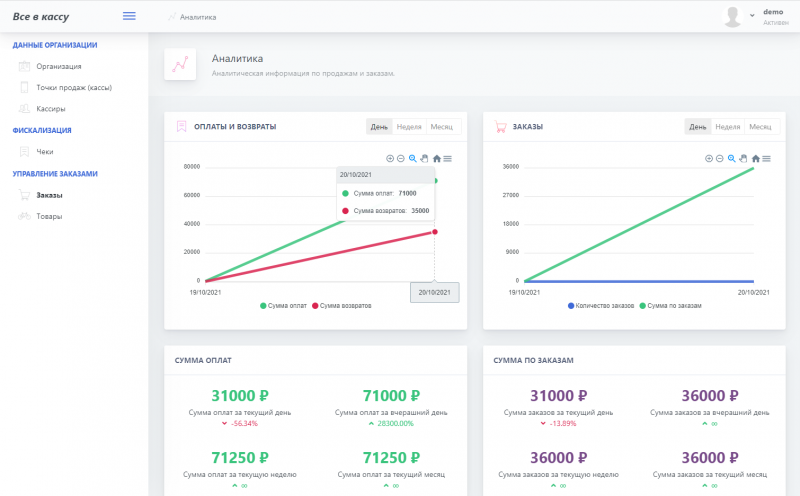Open the payments chart export menu
800x496 pixels.
tap(447, 158)
